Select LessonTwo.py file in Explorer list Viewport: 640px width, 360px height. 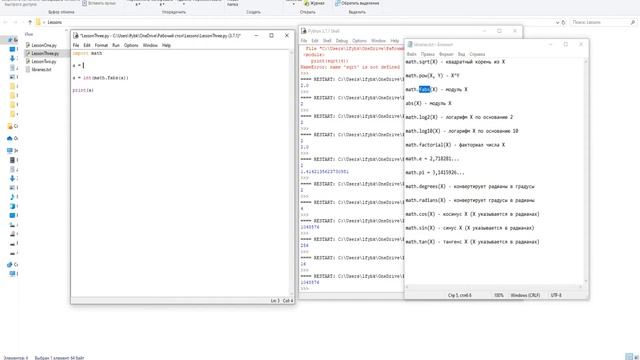tap(44, 62)
